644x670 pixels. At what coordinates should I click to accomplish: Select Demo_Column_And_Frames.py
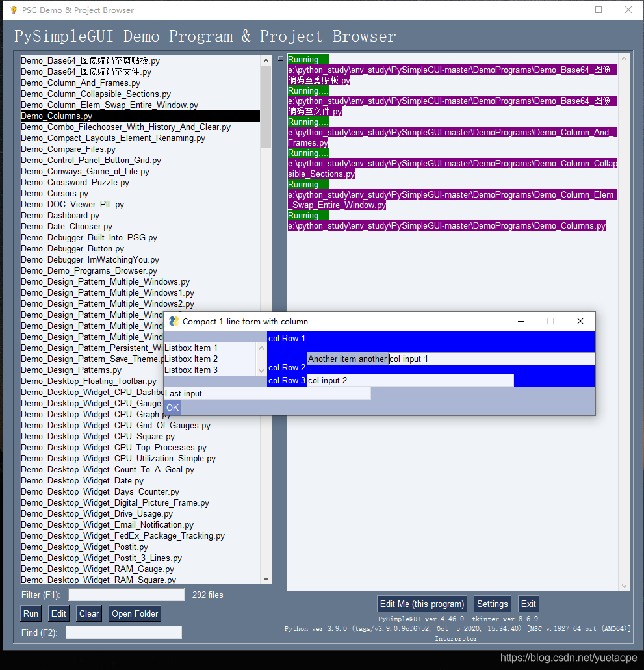pyautogui.click(x=140, y=83)
